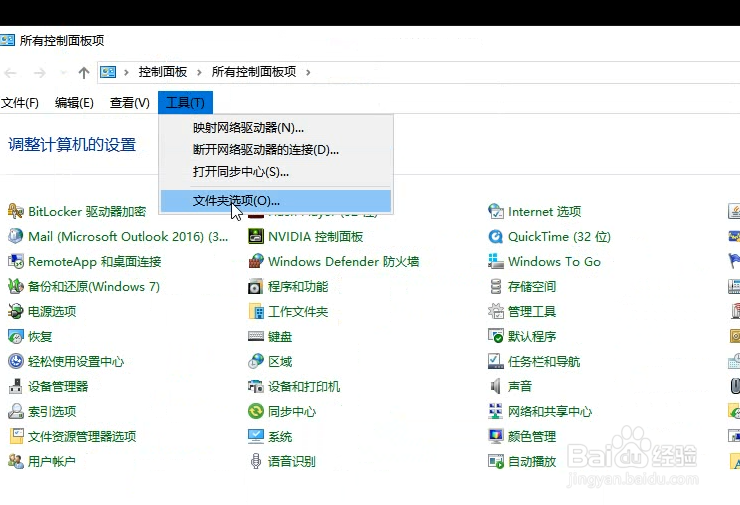Click the 工作文件夹 icon
Viewport: 740px width, 505px height.
click(256, 311)
